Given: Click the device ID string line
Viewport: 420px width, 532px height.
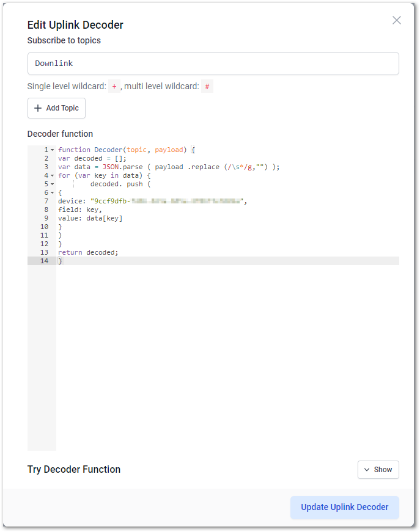Looking at the screenshot, I should 152,201.
